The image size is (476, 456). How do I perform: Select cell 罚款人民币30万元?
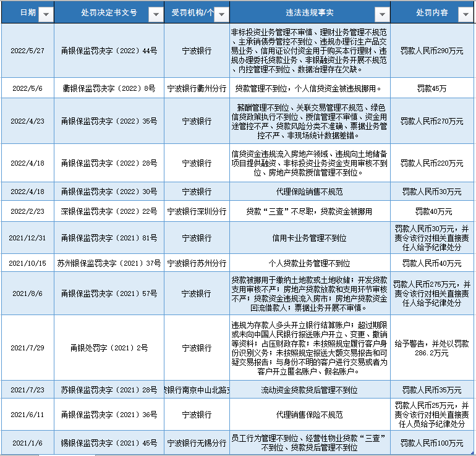tap(431, 192)
